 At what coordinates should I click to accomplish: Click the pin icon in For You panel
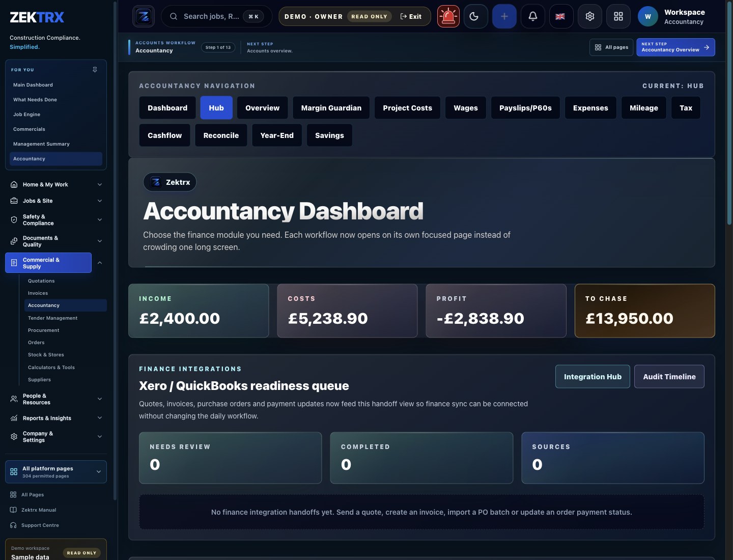pos(95,70)
